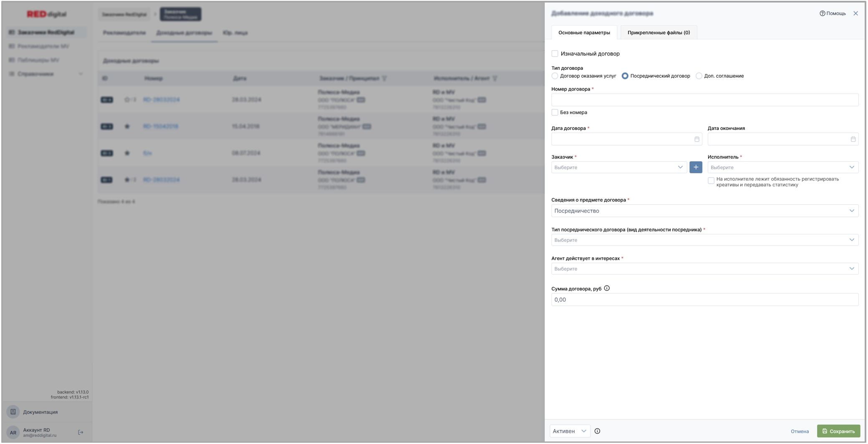
Task: Click the Отмена link
Action: 800,431
